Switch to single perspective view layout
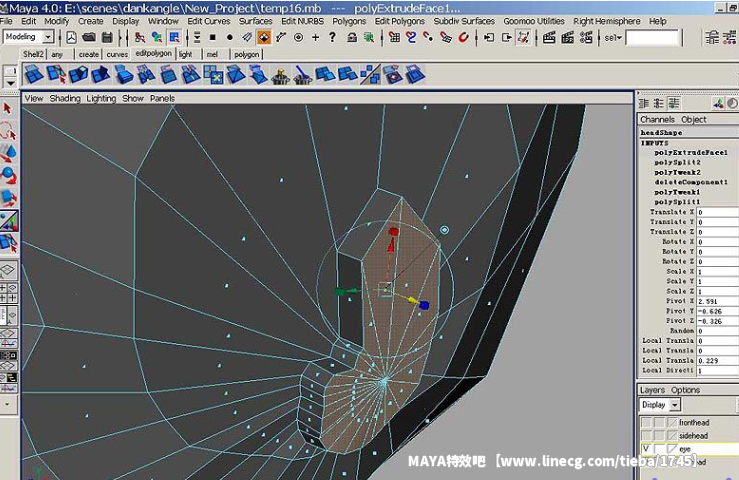Viewport: 739px width, 480px height. coord(8,271)
